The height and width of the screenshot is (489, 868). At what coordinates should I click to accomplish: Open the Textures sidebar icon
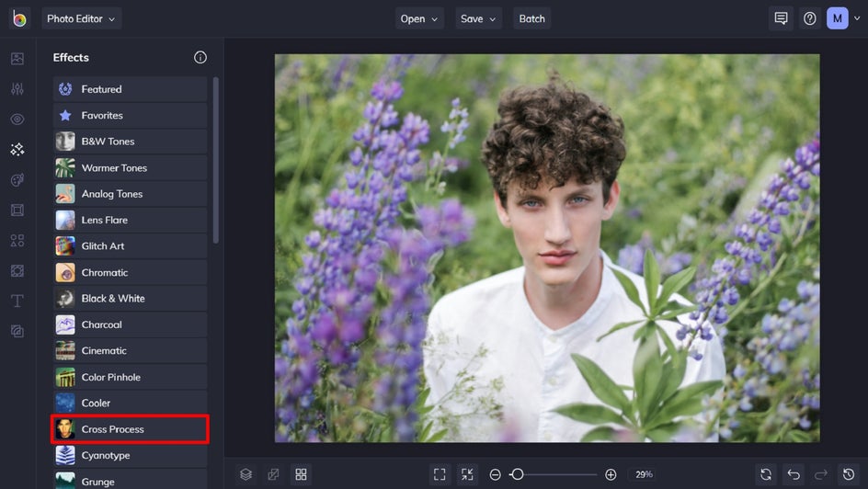point(17,270)
